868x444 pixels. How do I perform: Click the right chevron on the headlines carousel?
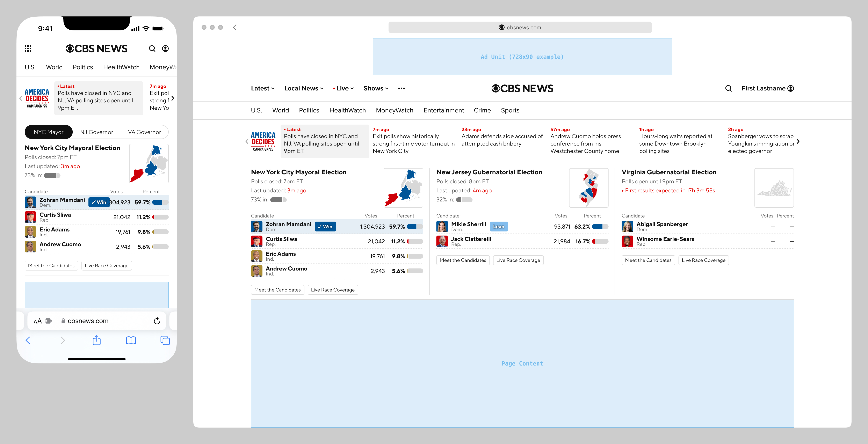pyautogui.click(x=798, y=141)
